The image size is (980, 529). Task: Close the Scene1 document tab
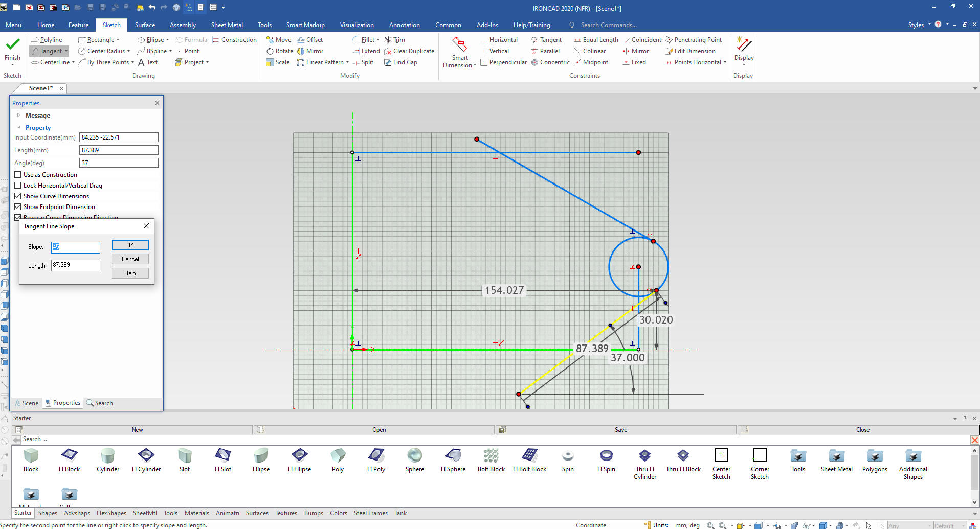[x=61, y=88]
